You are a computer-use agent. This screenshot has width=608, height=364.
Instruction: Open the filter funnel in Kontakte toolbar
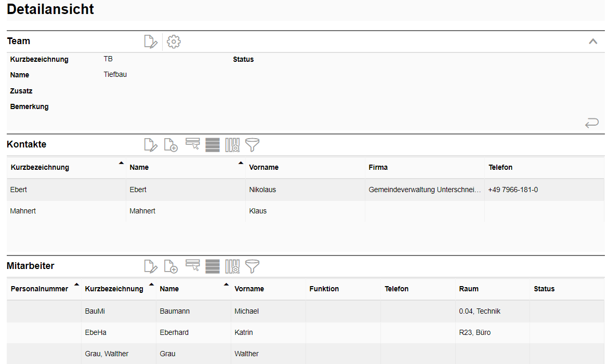coord(252,145)
